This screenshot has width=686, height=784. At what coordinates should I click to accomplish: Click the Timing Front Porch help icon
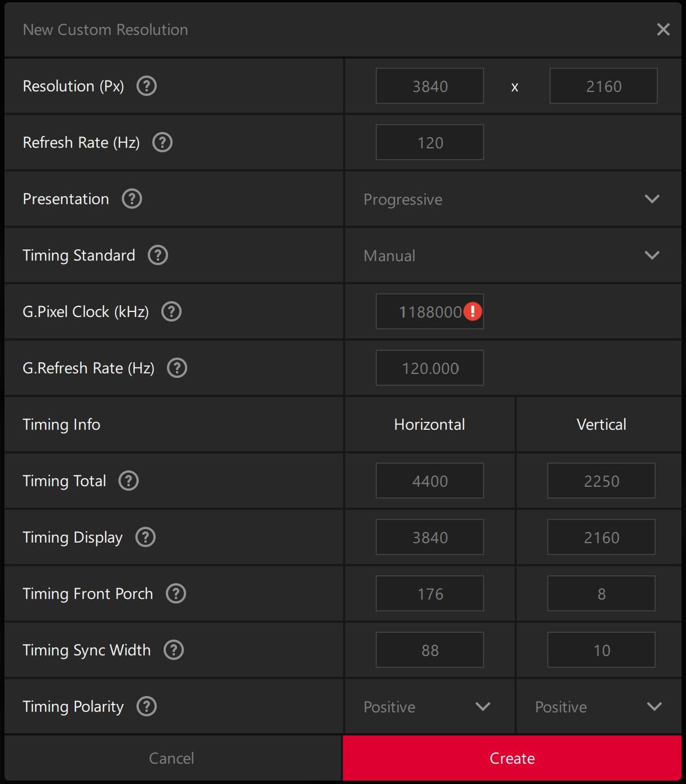(x=176, y=594)
